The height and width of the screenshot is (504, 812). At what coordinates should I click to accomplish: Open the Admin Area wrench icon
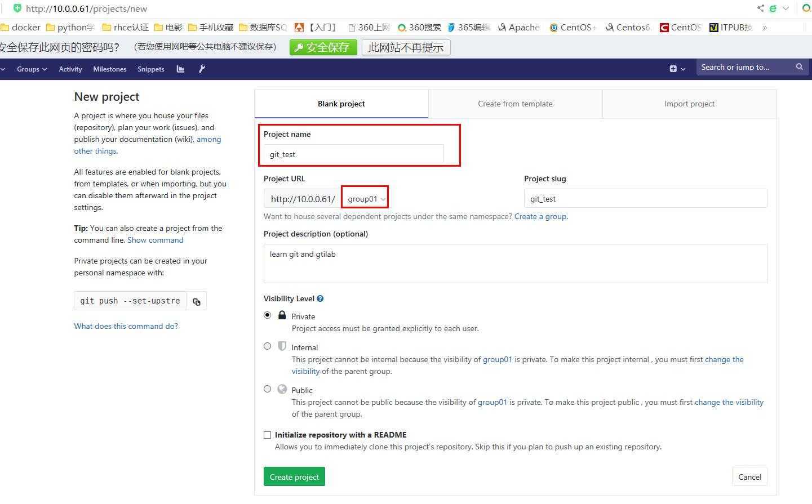pyautogui.click(x=202, y=69)
